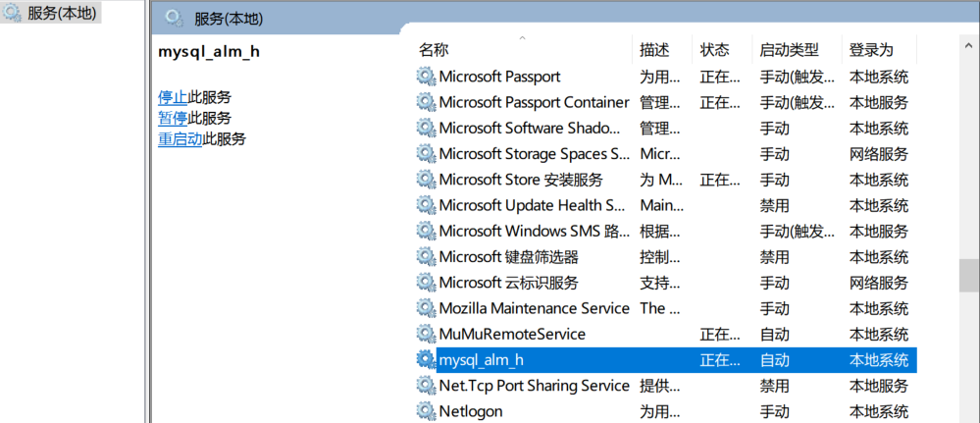Click the Netlogon service gear icon
Viewport: 980px width, 423px height.
(x=427, y=411)
